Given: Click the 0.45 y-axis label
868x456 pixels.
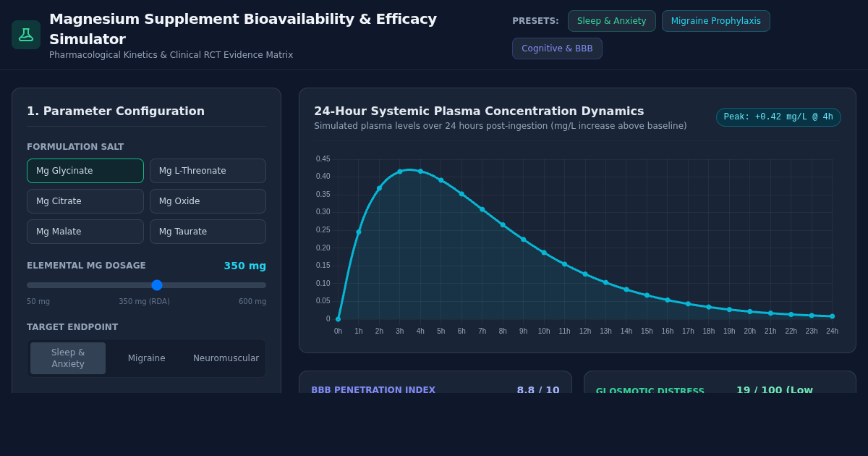Looking at the screenshot, I should pos(323,159).
